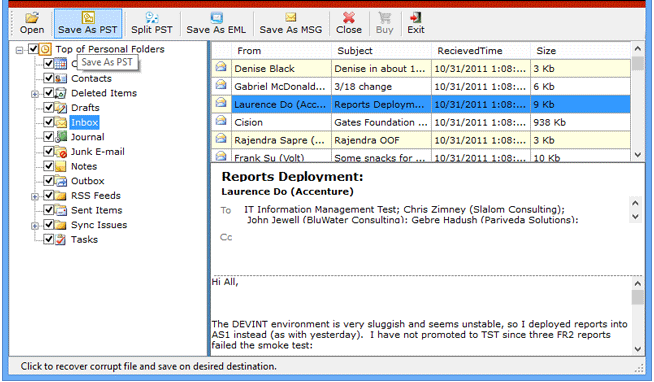Click envelope icon of Rajendra Sapre message
The height and width of the screenshot is (382, 654).
tap(221, 138)
